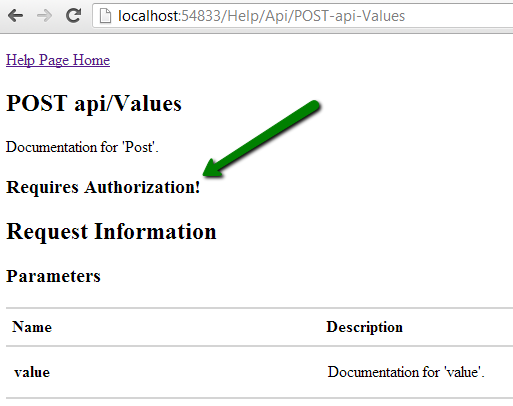
Task: Click the Name column header
Action: click(32, 327)
